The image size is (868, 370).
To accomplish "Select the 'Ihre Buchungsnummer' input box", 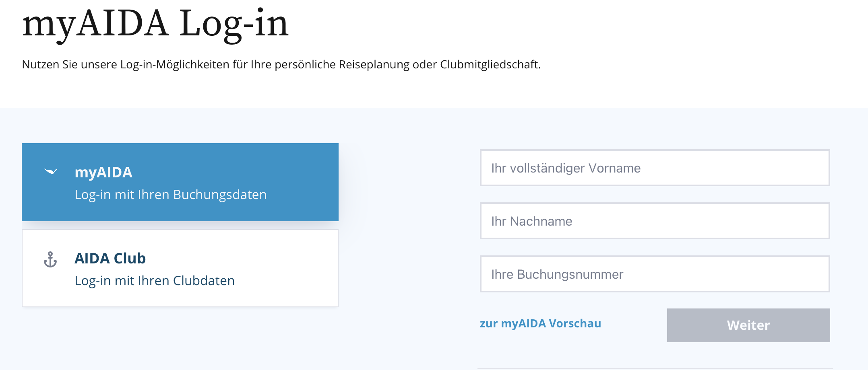I will click(655, 274).
